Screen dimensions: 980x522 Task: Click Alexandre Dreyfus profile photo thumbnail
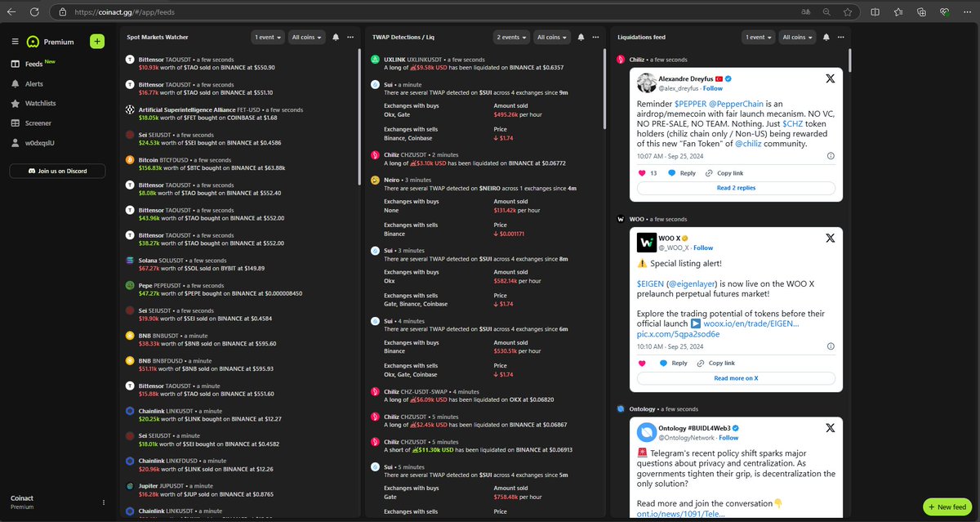(x=648, y=83)
